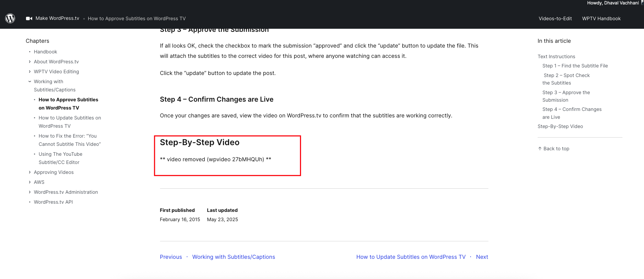Click the Next navigation link
The image size is (644, 279).
(482, 257)
